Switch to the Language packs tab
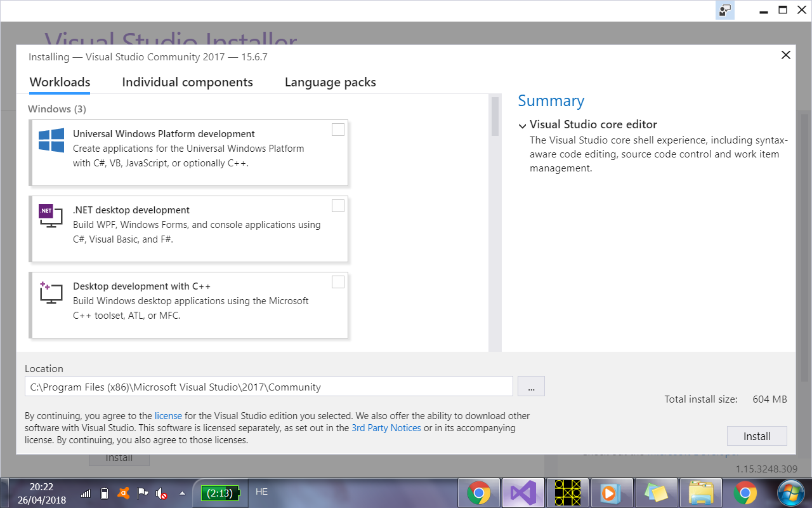 tap(331, 82)
